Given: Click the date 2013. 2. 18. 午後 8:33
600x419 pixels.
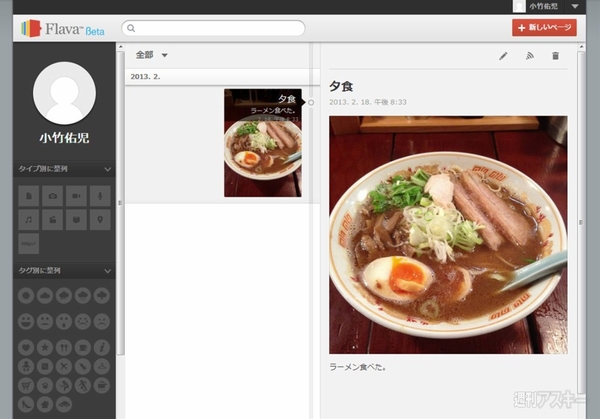Looking at the screenshot, I should (x=368, y=102).
